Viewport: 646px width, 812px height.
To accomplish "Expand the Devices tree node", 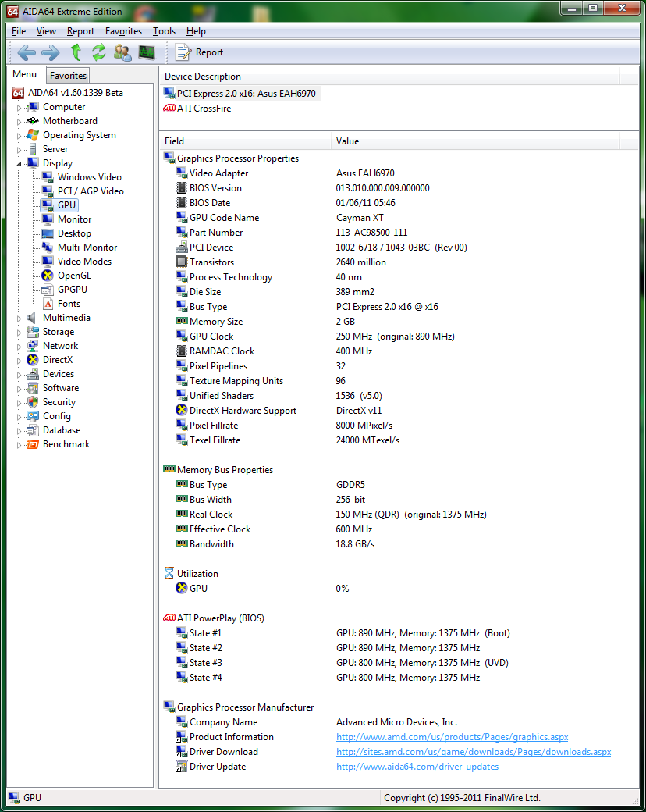I will 20,375.
